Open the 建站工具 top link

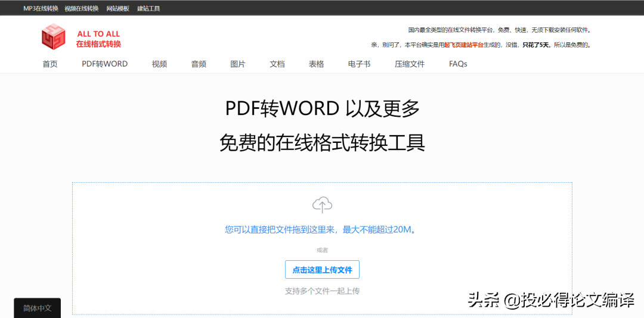[148, 8]
